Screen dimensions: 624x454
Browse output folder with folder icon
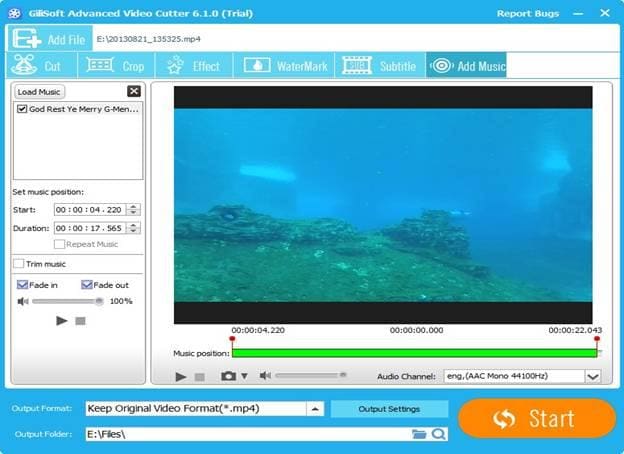[419, 434]
